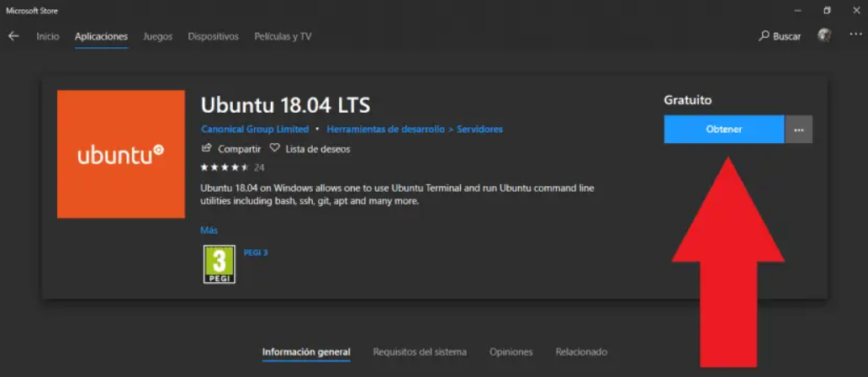Image resolution: width=868 pixels, height=377 pixels.
Task: Open Herramientas de desarrollo > Servidores category
Action: coord(415,130)
